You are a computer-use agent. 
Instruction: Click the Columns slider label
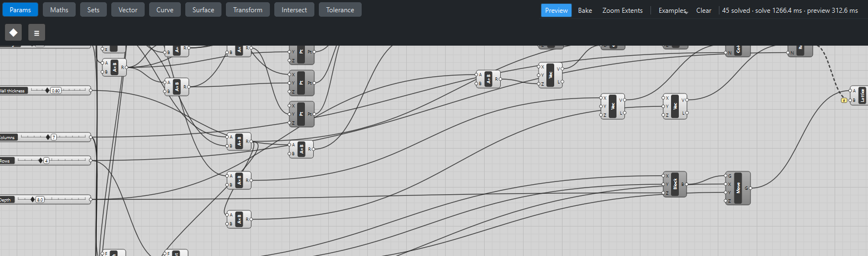point(9,137)
